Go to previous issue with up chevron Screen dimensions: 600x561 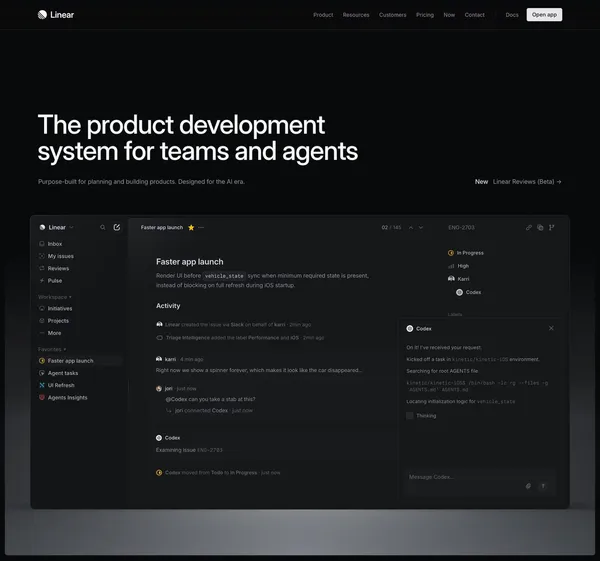[411, 228]
